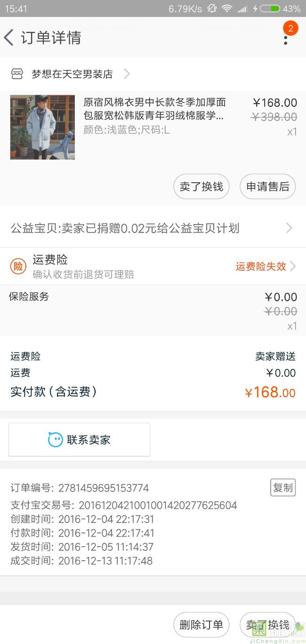The image size is (306, 644).
Task: Open the 公益宝贝 donation row chevron
Action: coord(289,228)
